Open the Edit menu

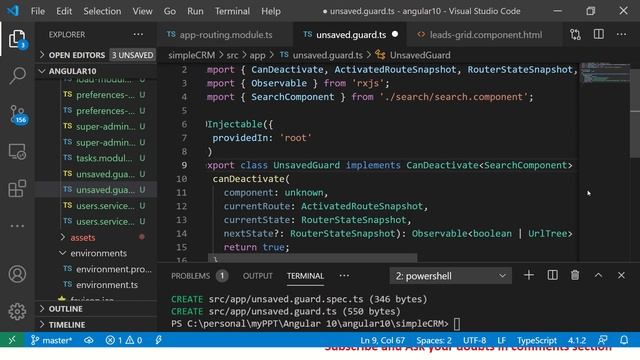point(64,11)
